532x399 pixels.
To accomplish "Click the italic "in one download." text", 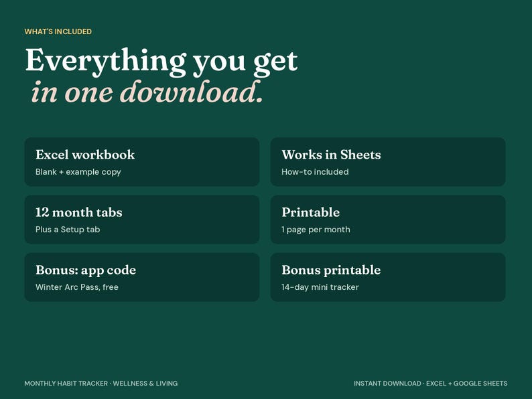I will [x=147, y=92].
